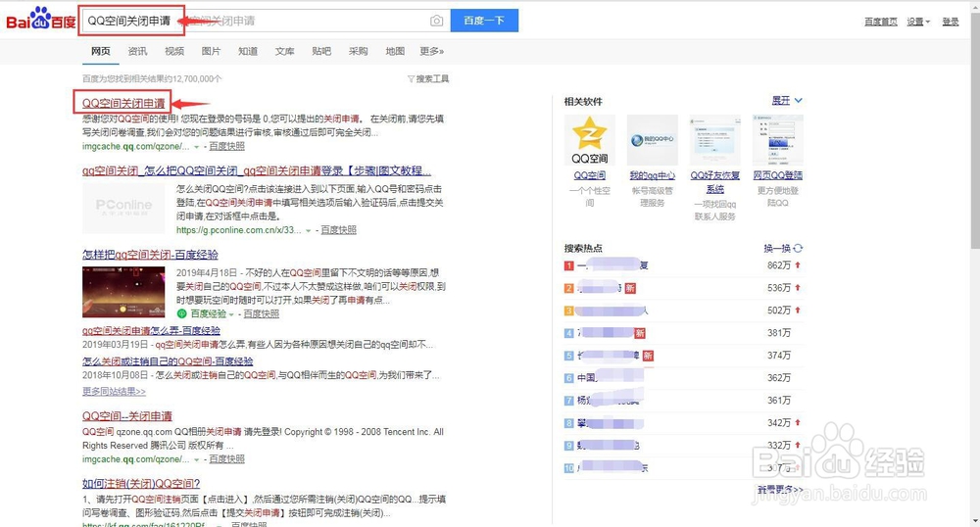Image resolution: width=980 pixels, height=527 pixels.
Task: Open 百度快照 beside 百度经验 source
Action: tap(261, 313)
